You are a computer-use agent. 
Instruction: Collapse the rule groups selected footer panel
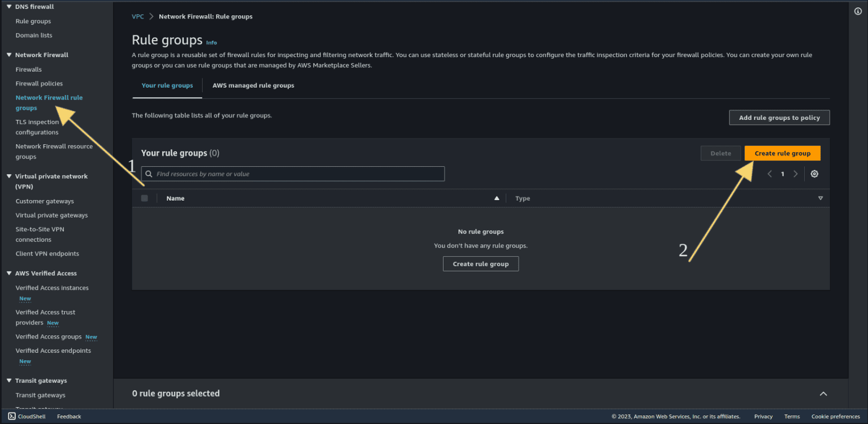(823, 393)
